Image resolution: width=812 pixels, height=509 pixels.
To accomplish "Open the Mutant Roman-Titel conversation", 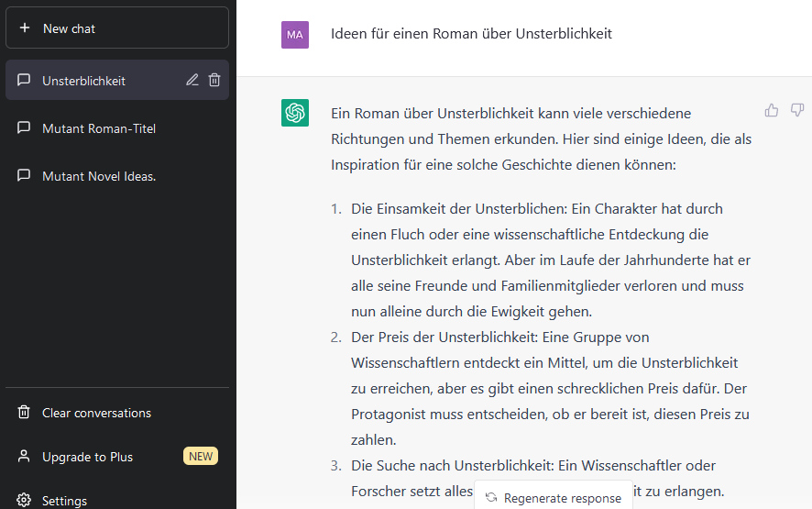I will pos(99,128).
